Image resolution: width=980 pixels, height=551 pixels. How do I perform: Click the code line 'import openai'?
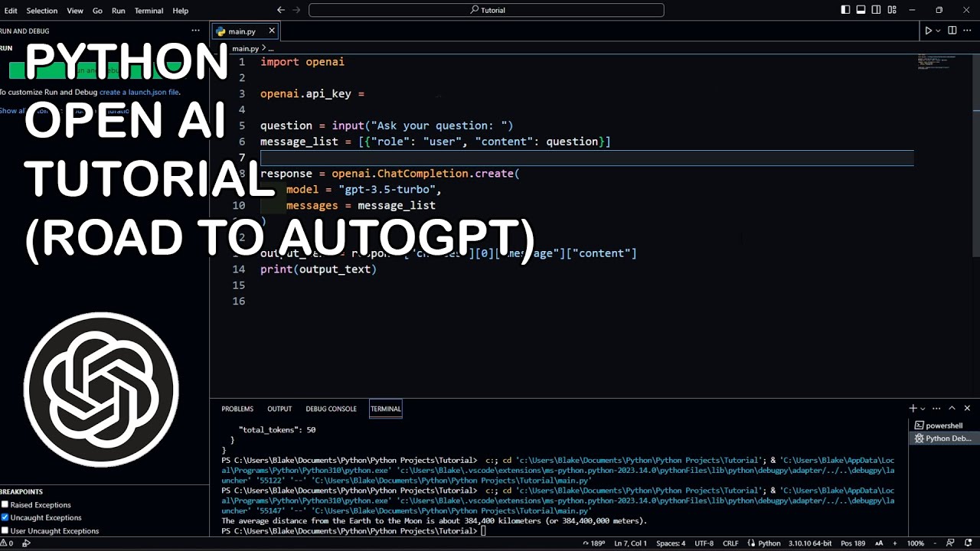[302, 62]
